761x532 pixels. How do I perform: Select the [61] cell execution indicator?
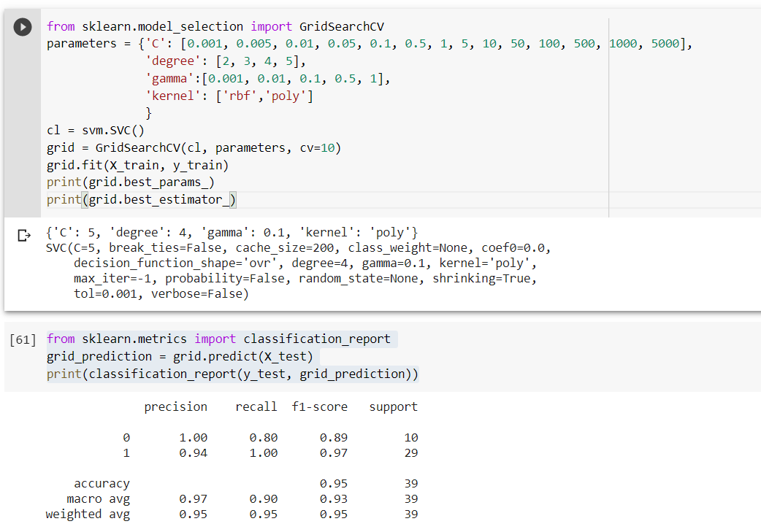[23, 339]
